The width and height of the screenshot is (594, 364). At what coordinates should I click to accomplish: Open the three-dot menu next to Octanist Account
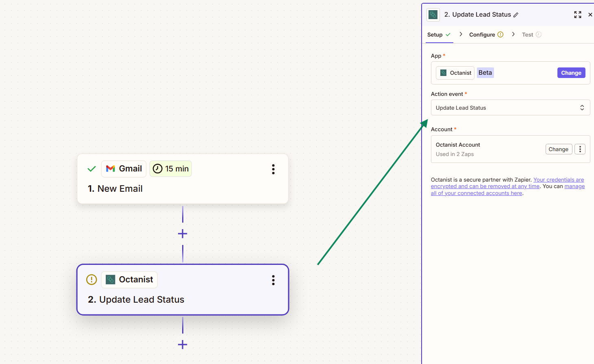coord(580,149)
